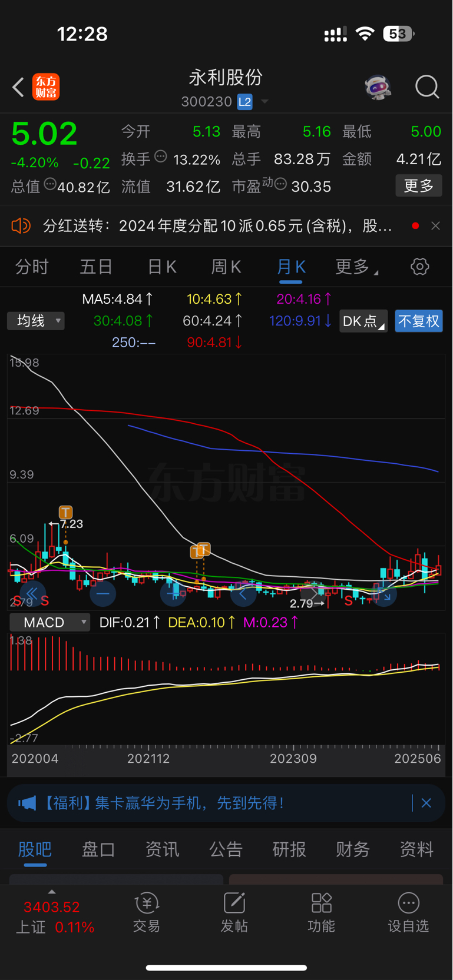453x980 pixels.
Task: Tap the 120:9.91 moving average label
Action: click(300, 321)
